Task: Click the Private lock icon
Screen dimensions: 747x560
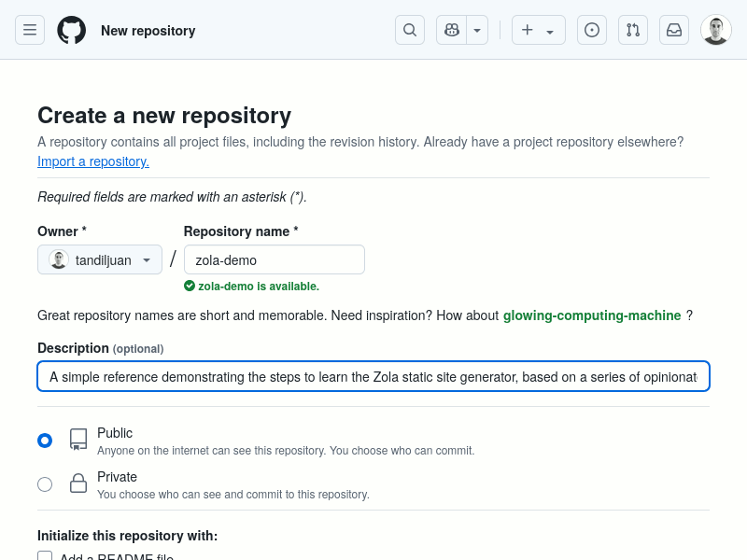Action: point(78,483)
